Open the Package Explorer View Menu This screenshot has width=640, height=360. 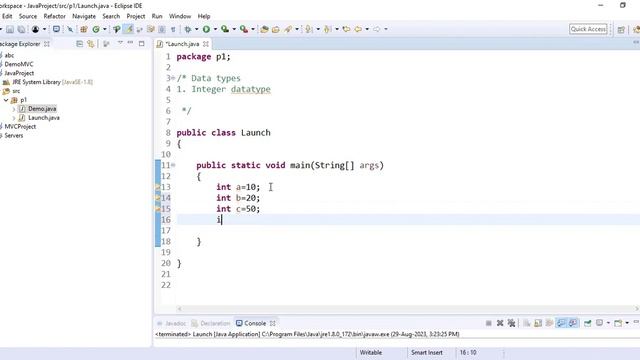click(x=120, y=43)
